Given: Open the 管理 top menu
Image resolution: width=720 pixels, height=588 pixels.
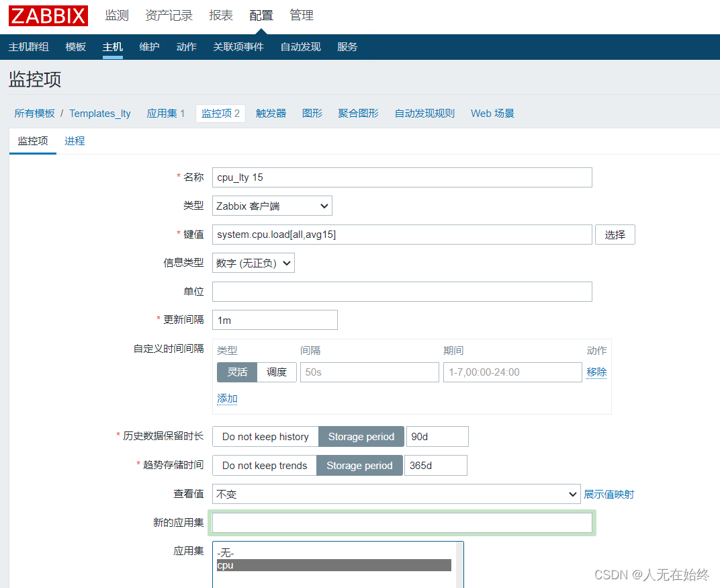Looking at the screenshot, I should click(x=301, y=15).
